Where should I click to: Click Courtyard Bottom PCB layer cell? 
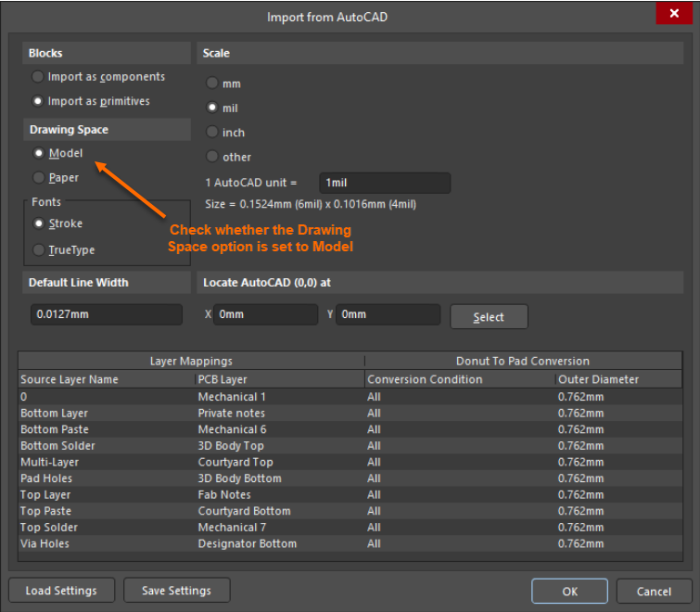pos(280,511)
